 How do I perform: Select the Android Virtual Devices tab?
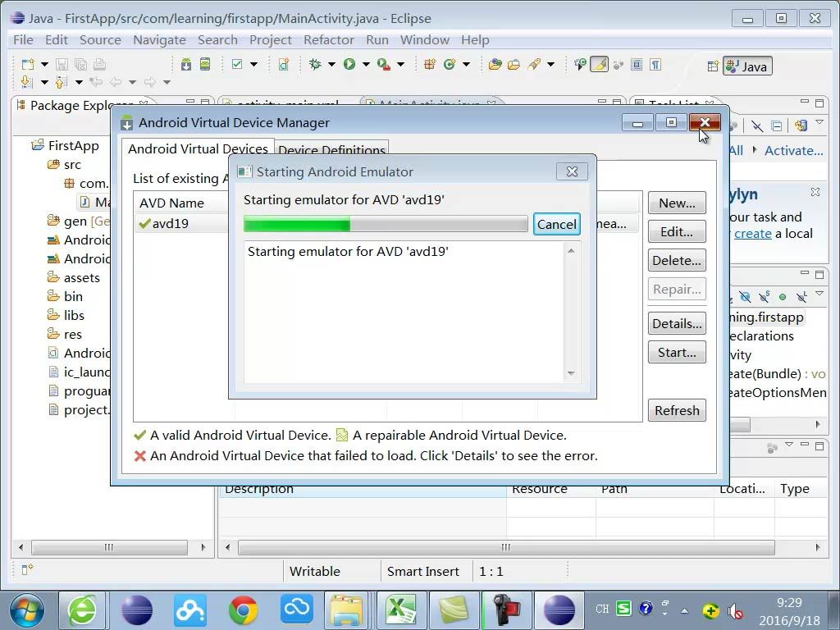198,148
